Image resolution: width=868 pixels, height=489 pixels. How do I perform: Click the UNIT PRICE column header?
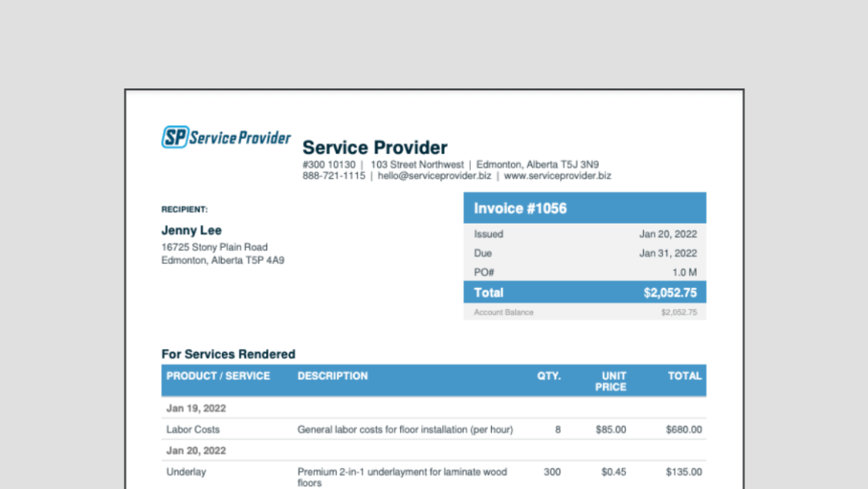[x=611, y=381]
